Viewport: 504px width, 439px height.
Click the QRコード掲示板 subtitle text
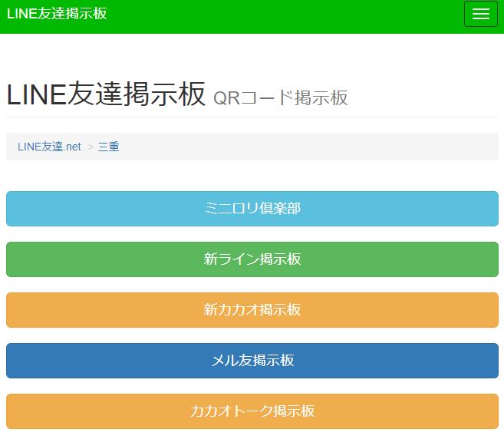click(x=280, y=97)
